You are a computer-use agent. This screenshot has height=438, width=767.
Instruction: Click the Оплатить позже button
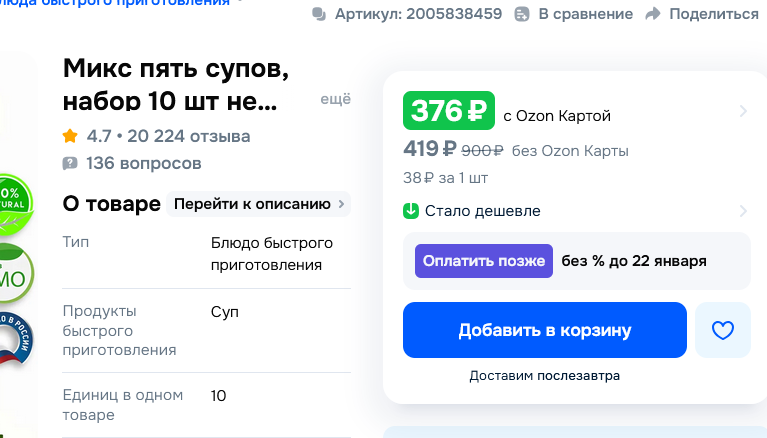point(484,261)
